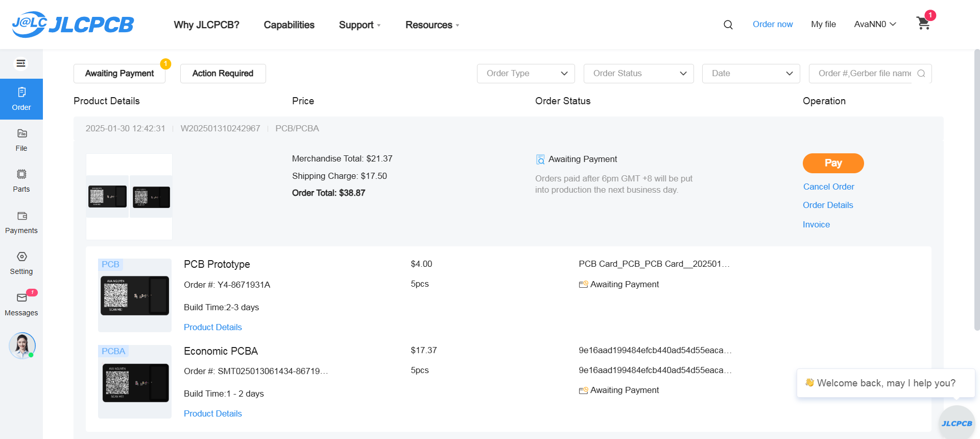Click the $4.00 PCB Prototype price

click(x=421, y=264)
